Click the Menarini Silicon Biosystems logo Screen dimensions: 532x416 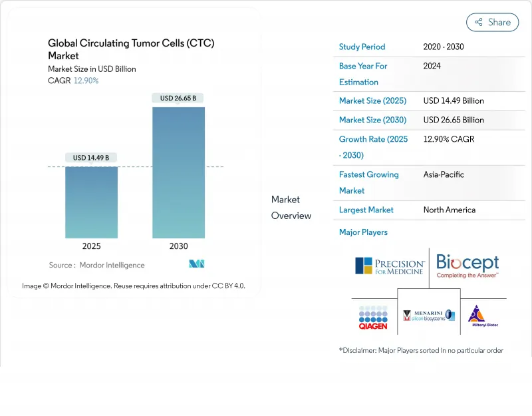429,315
